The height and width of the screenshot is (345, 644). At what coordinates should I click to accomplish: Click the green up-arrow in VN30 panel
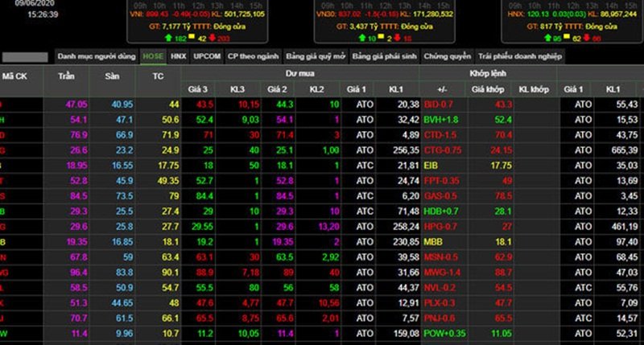click(x=361, y=38)
